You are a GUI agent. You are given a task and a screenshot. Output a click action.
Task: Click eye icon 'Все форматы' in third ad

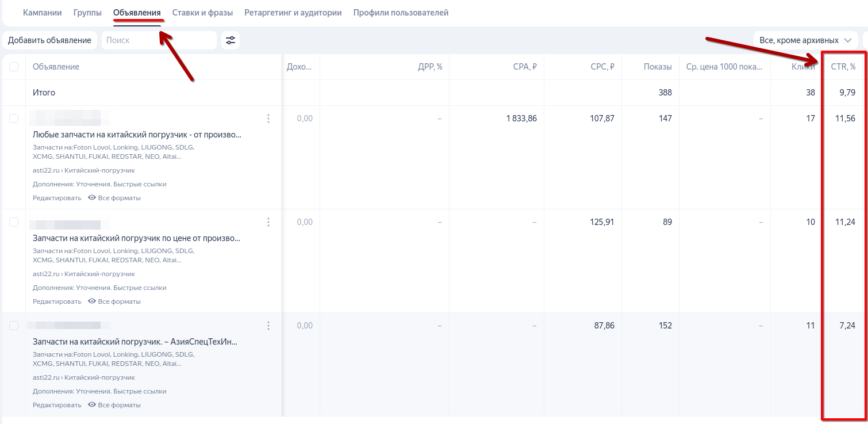coord(92,405)
